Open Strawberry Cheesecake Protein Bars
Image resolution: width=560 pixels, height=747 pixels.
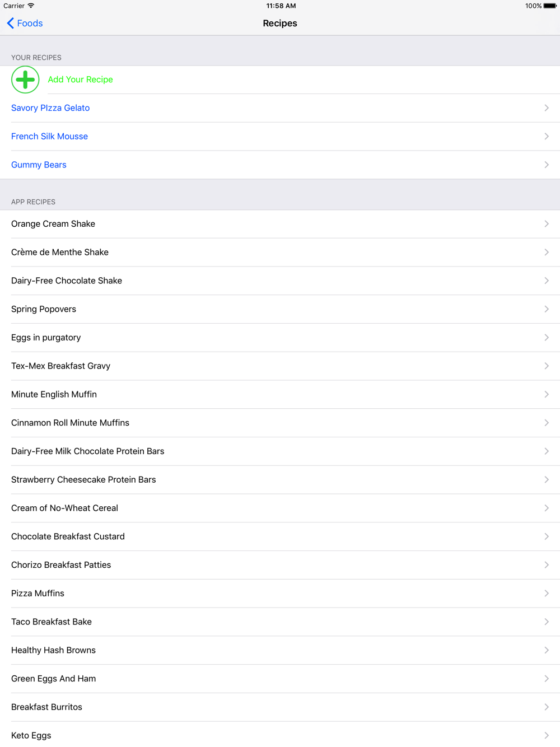point(280,480)
